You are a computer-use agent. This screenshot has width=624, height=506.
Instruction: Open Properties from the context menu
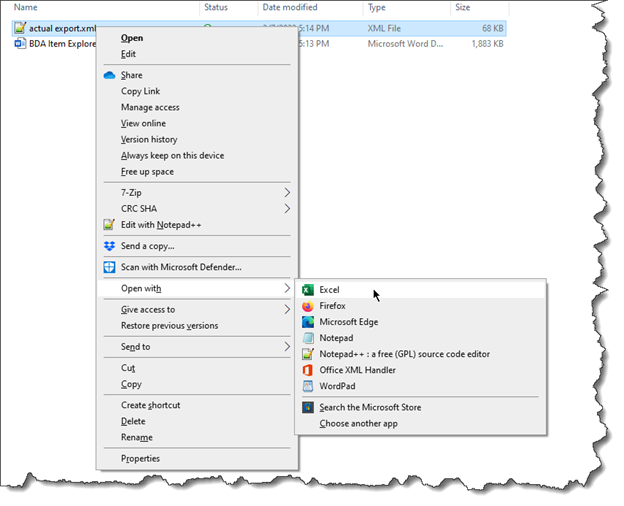click(x=197, y=459)
